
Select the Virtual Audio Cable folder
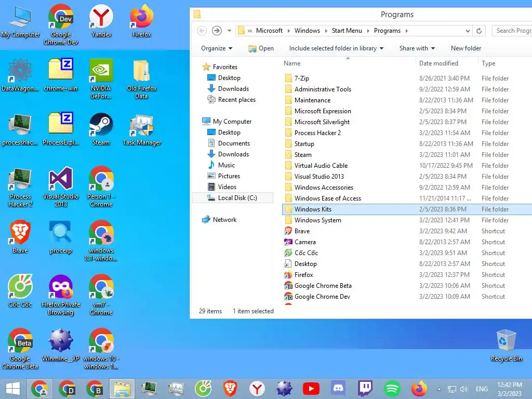click(407, 166)
